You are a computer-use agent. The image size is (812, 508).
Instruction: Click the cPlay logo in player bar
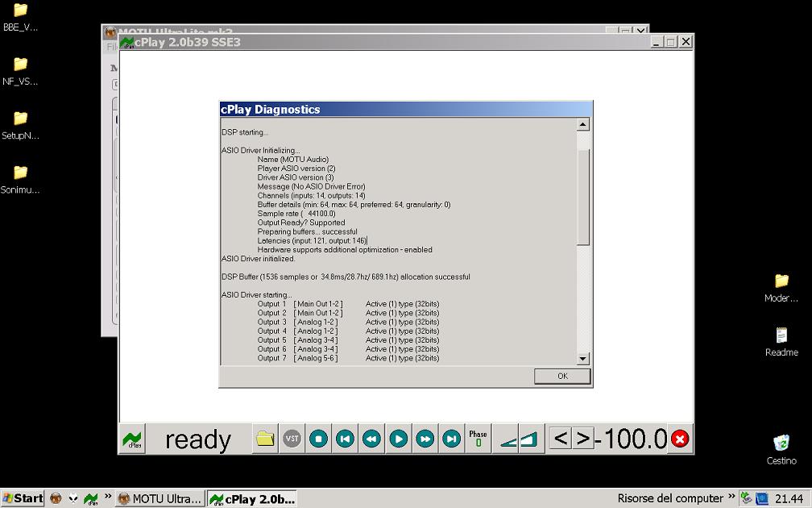(x=132, y=439)
